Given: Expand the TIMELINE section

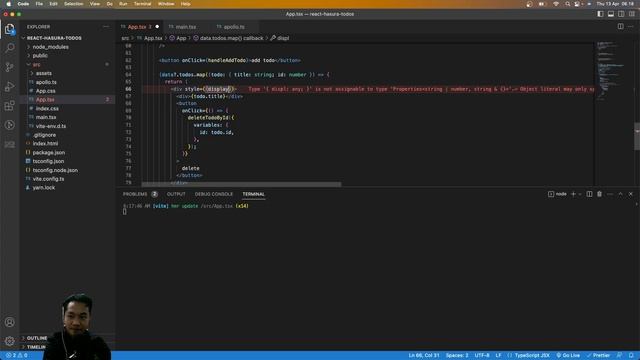Looking at the screenshot, I should [x=36, y=347].
